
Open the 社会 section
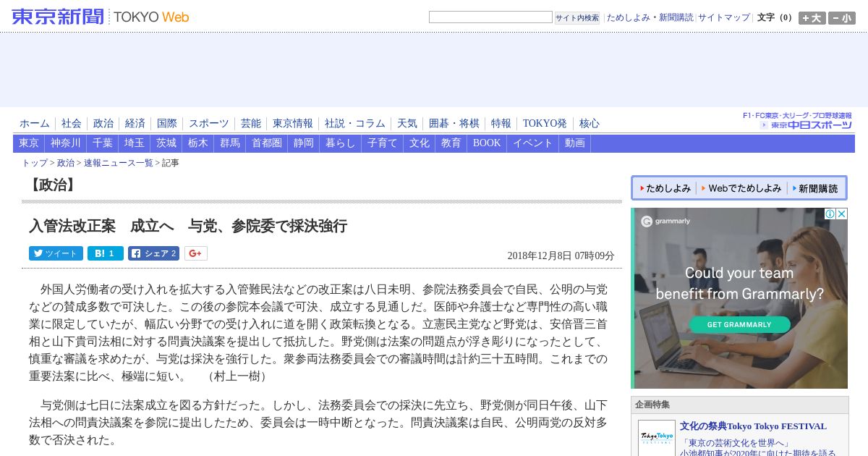click(x=72, y=124)
